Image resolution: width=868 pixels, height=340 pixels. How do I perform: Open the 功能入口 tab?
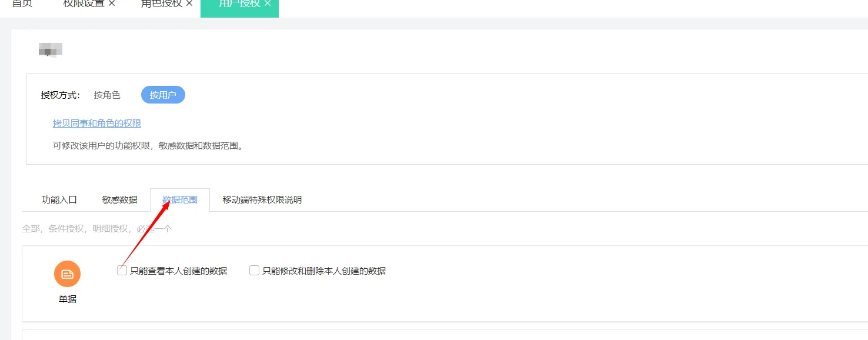coord(59,199)
